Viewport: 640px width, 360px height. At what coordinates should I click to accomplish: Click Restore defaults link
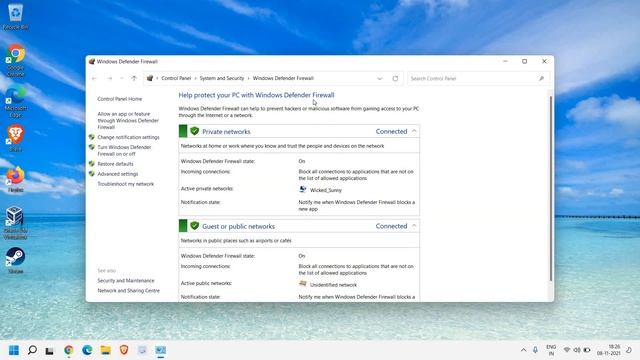115,164
